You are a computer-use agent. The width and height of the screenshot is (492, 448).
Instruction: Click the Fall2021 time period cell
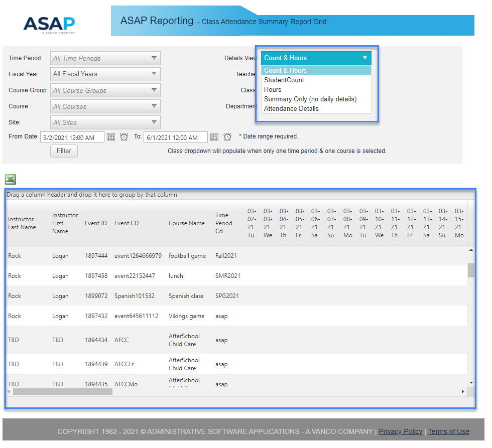pyautogui.click(x=226, y=256)
